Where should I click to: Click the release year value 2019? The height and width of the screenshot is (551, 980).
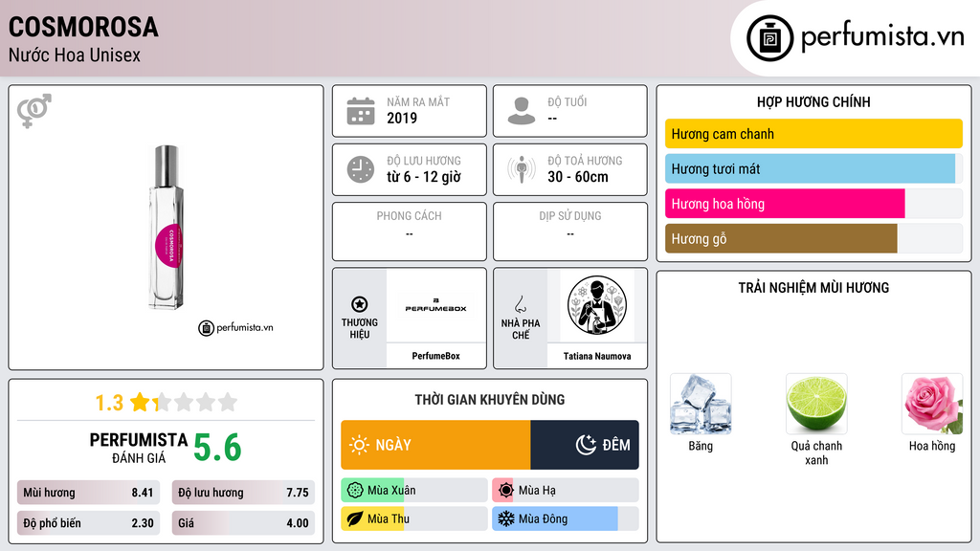[402, 118]
